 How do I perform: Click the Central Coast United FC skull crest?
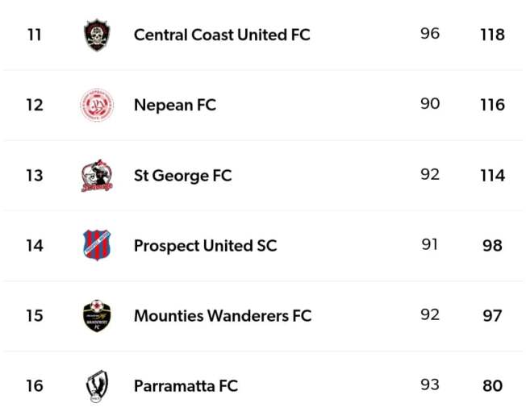pos(97,35)
